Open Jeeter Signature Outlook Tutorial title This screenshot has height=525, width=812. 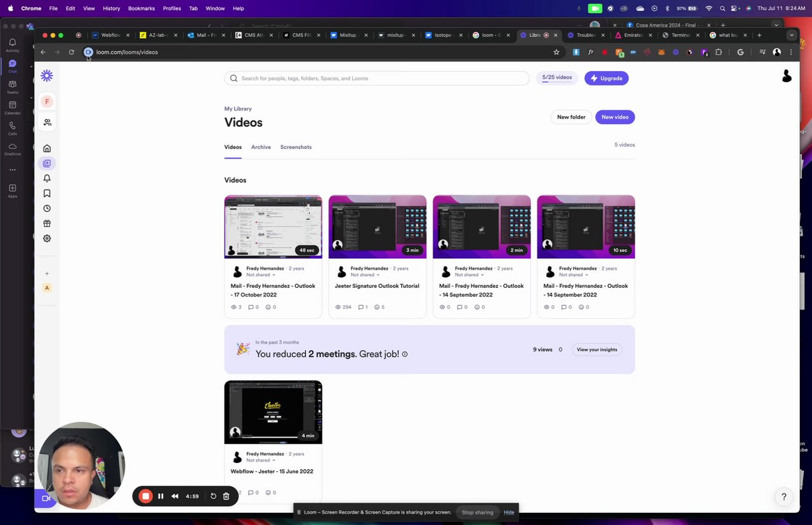(377, 286)
